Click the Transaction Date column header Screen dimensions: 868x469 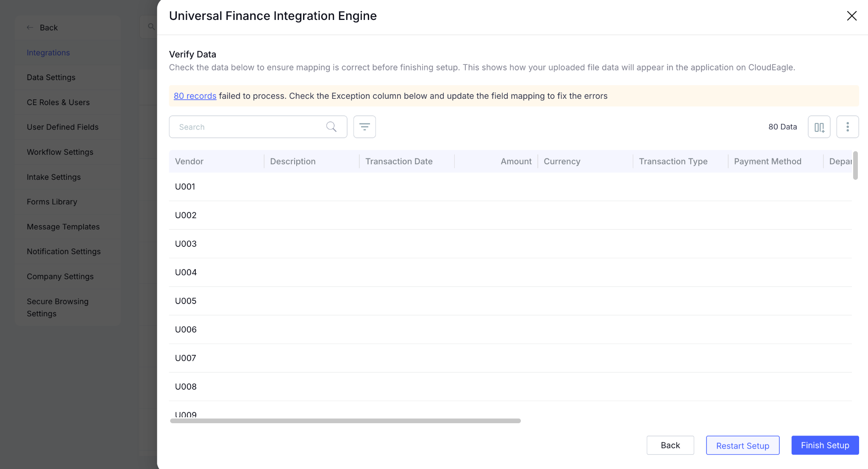[399, 161]
